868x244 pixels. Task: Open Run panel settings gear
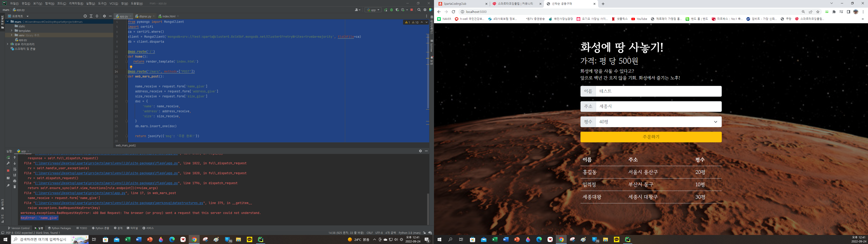420,151
